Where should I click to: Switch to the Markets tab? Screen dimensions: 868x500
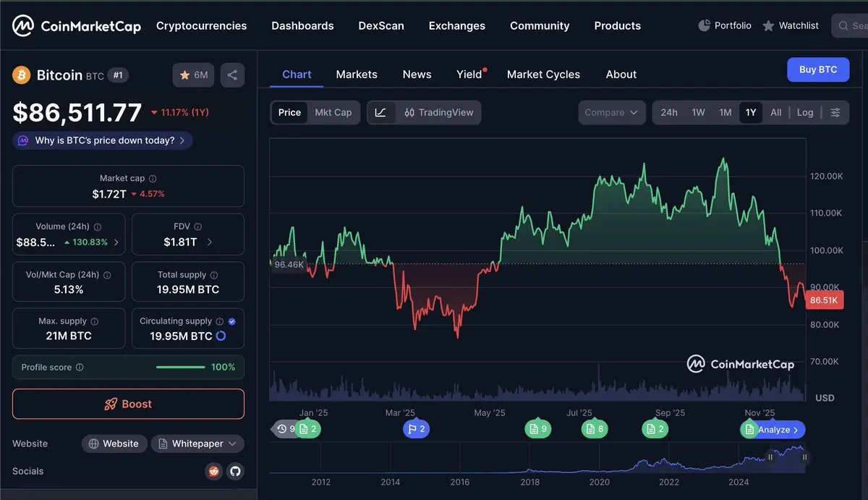click(x=357, y=75)
